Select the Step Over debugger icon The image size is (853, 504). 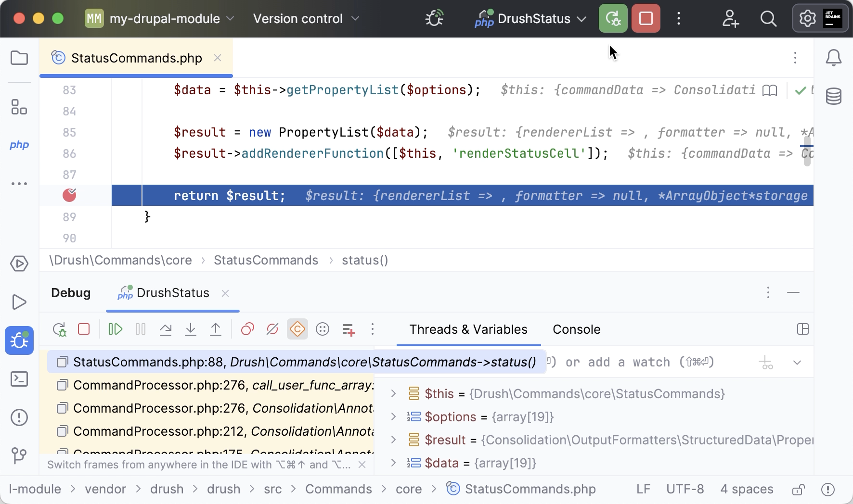(165, 329)
